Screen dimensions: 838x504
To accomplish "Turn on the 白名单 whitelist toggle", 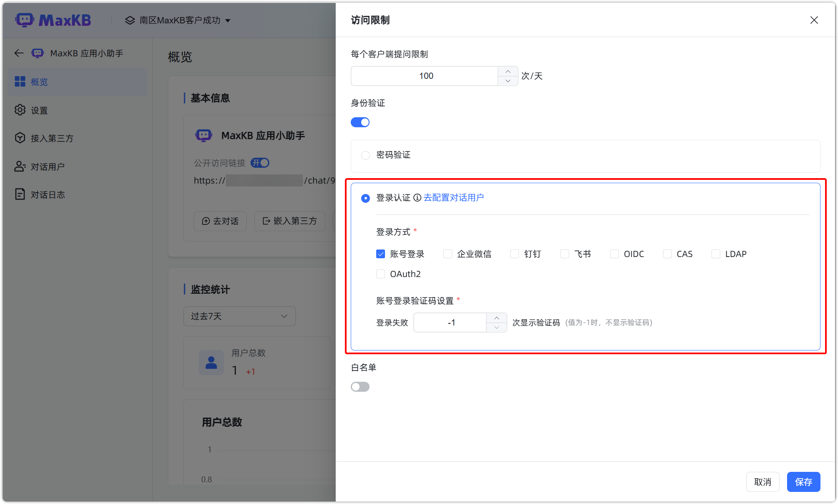I will click(360, 387).
